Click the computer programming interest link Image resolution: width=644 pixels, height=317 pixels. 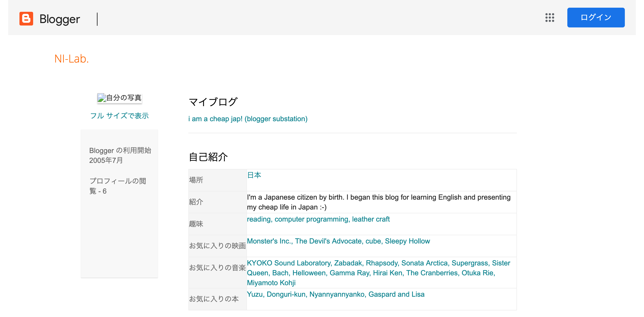click(311, 219)
